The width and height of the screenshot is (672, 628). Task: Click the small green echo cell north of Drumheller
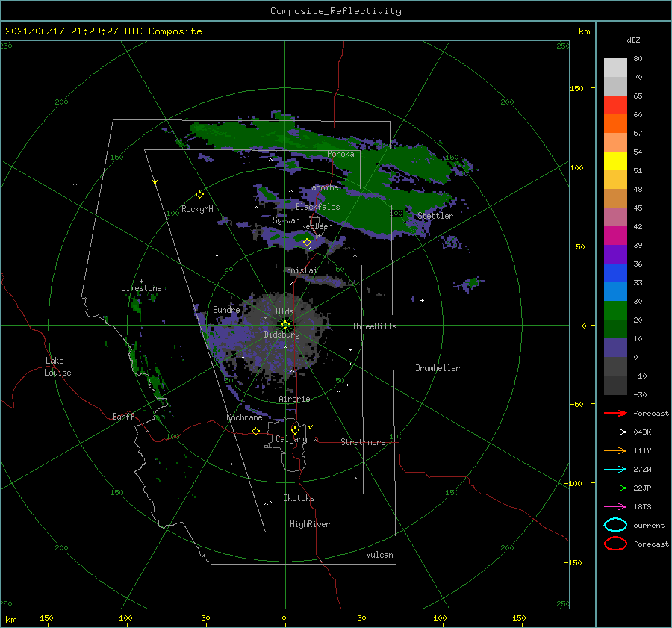pos(473,282)
